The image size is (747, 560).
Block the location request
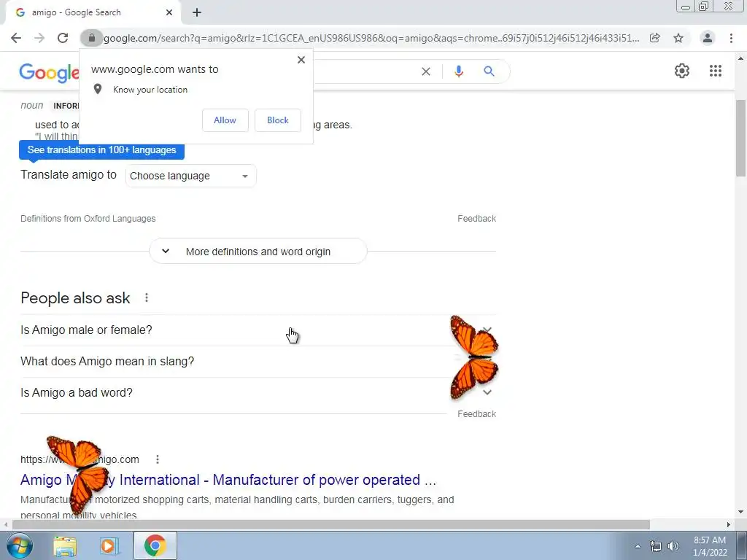click(278, 120)
